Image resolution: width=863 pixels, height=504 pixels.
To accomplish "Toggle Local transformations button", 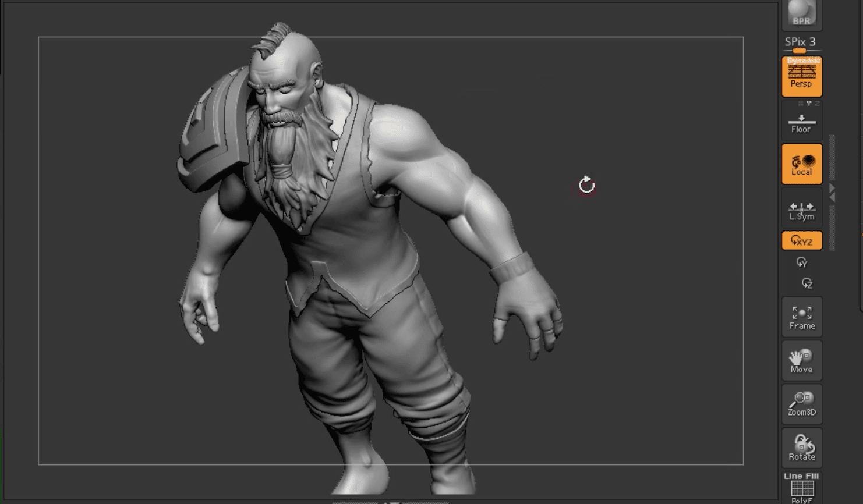I will 801,164.
